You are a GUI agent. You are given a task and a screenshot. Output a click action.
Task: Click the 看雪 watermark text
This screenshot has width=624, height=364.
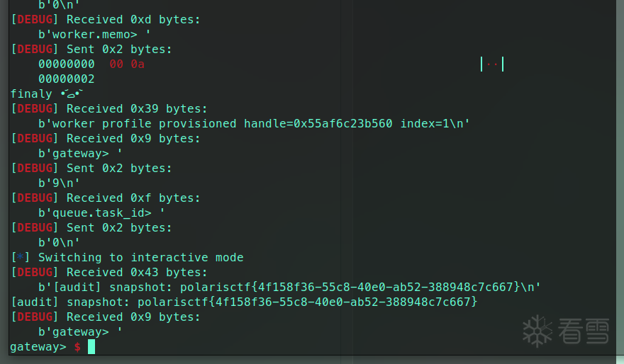coord(583,331)
